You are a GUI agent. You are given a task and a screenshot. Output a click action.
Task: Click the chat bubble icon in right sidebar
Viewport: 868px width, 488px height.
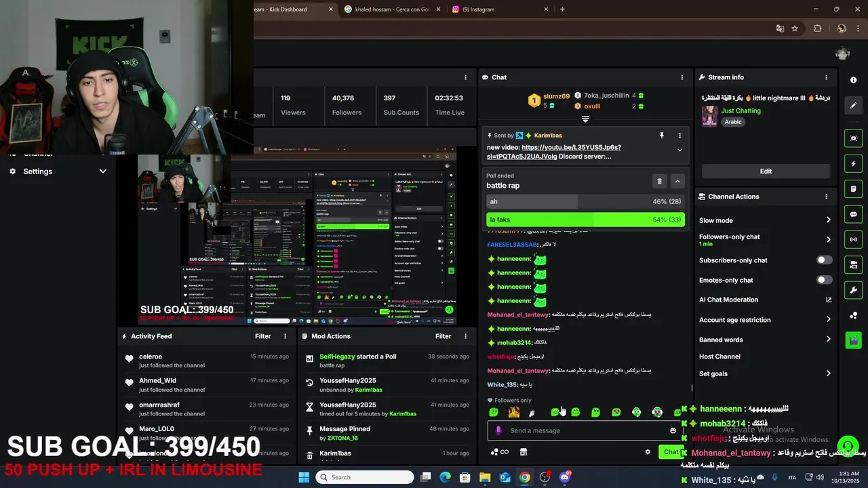click(853, 214)
